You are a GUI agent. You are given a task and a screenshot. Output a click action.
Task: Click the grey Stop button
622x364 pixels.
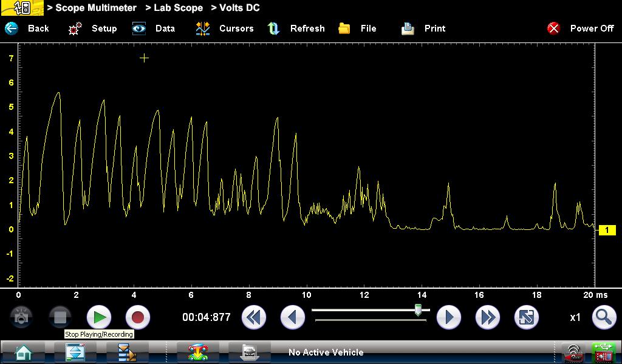[x=60, y=317]
